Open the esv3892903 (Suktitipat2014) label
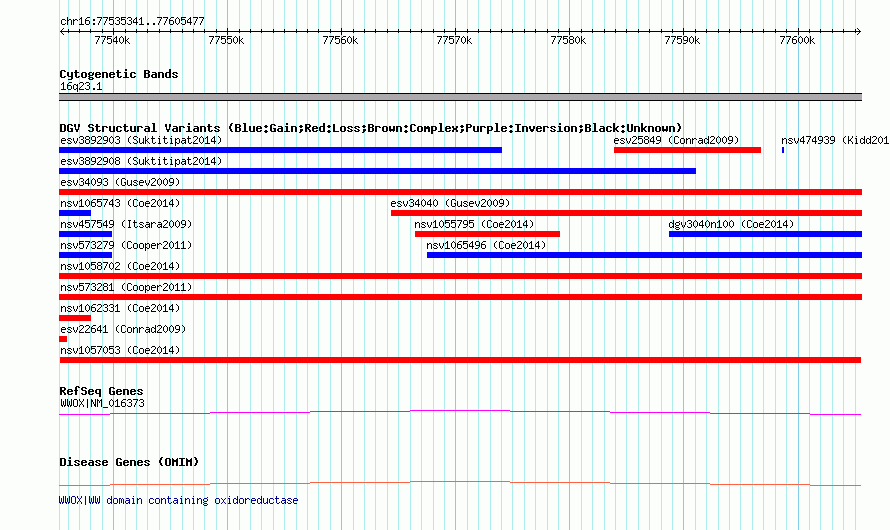890x530 pixels. coord(141,140)
